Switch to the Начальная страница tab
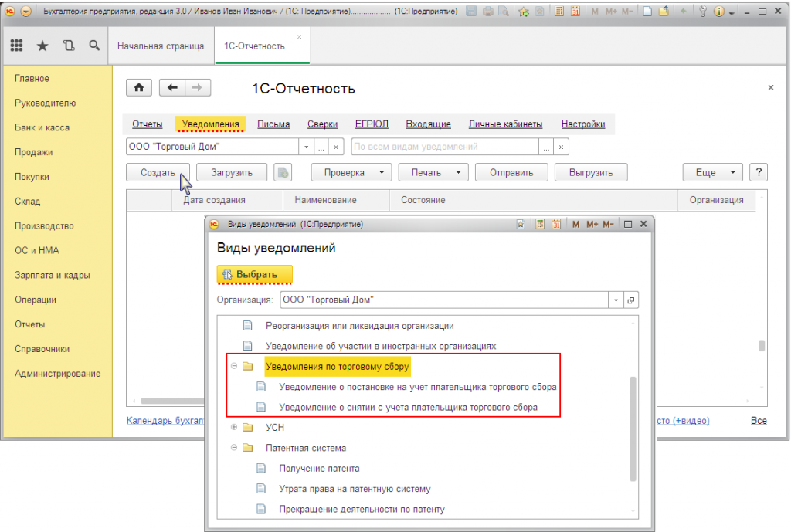 tap(161, 46)
